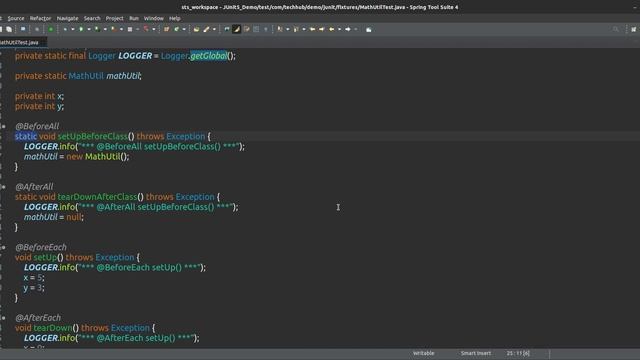Toggle Block Selection mode

[256, 29]
